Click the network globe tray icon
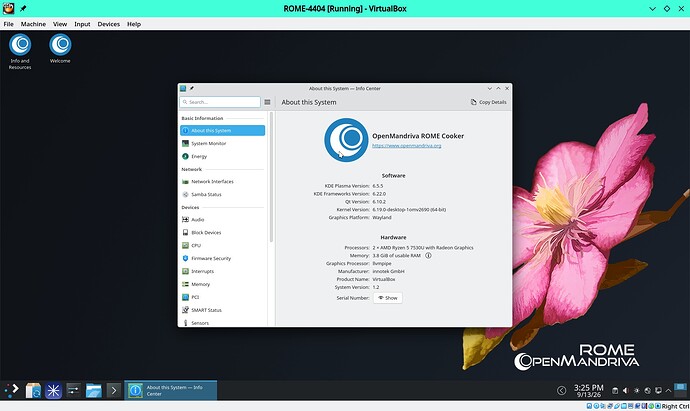Viewport: 690px width, 411px height. (647, 390)
